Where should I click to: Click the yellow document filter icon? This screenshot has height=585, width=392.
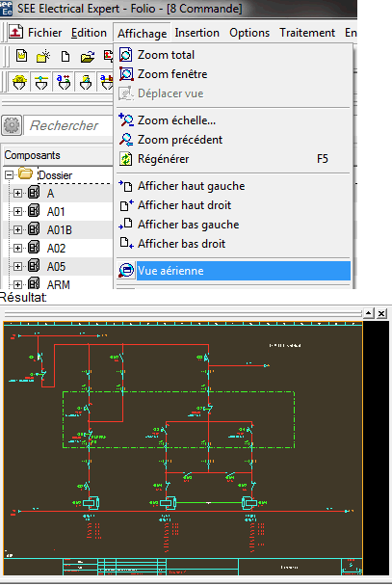click(x=86, y=82)
